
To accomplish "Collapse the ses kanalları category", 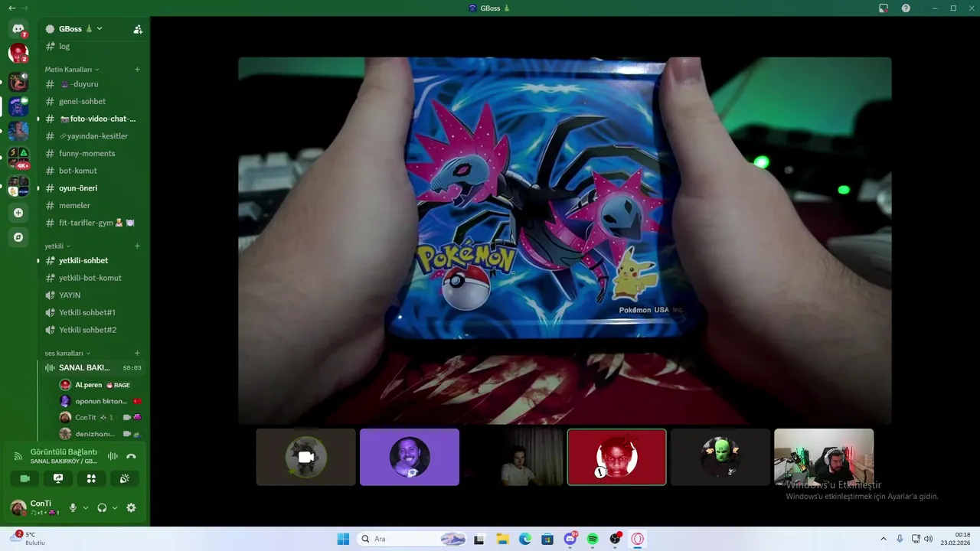I will [x=67, y=353].
